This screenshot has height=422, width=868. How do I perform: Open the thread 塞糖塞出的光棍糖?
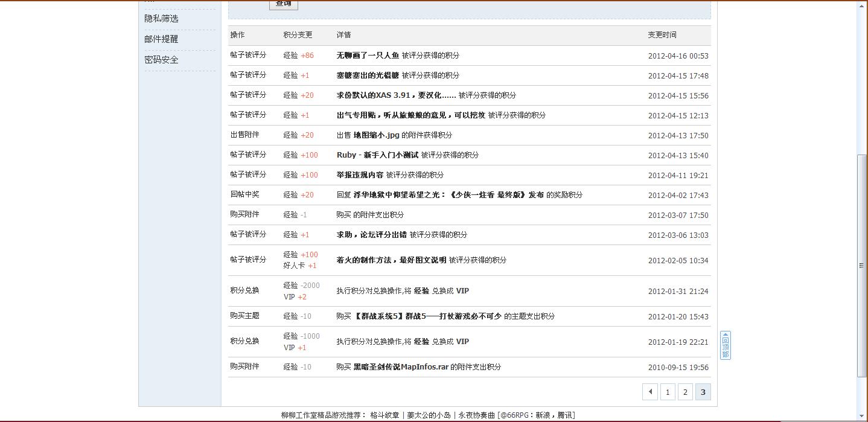point(368,75)
